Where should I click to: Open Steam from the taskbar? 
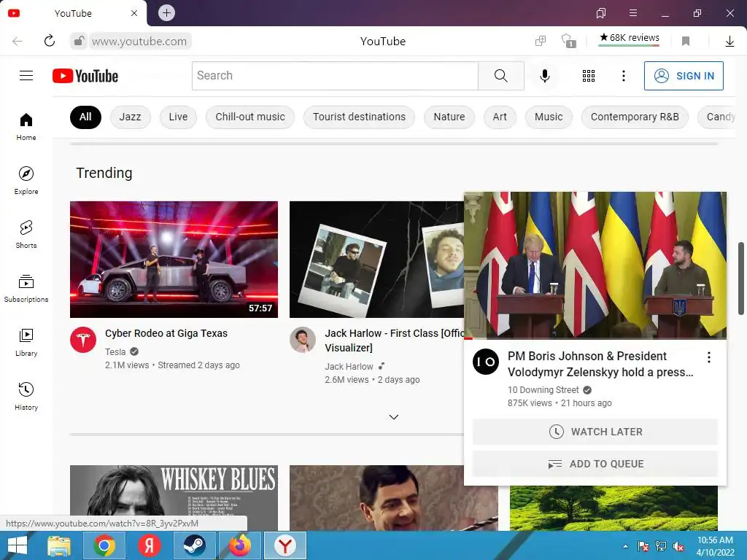pos(194,545)
